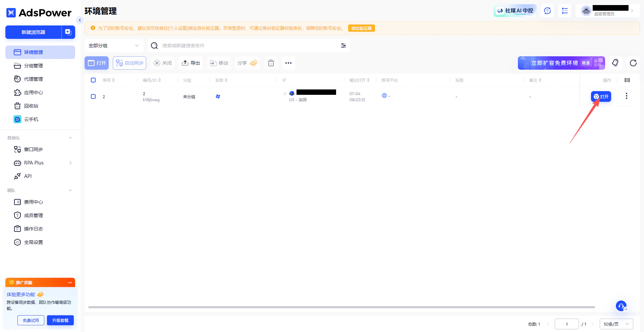Click the 立即扩容免费环境 banner

pyautogui.click(x=561, y=63)
